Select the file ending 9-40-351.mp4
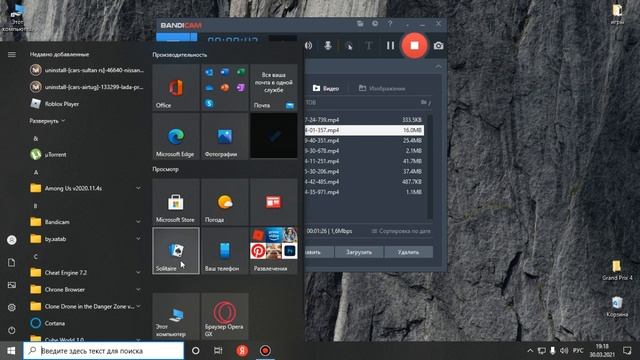The image size is (640, 360). click(364, 140)
